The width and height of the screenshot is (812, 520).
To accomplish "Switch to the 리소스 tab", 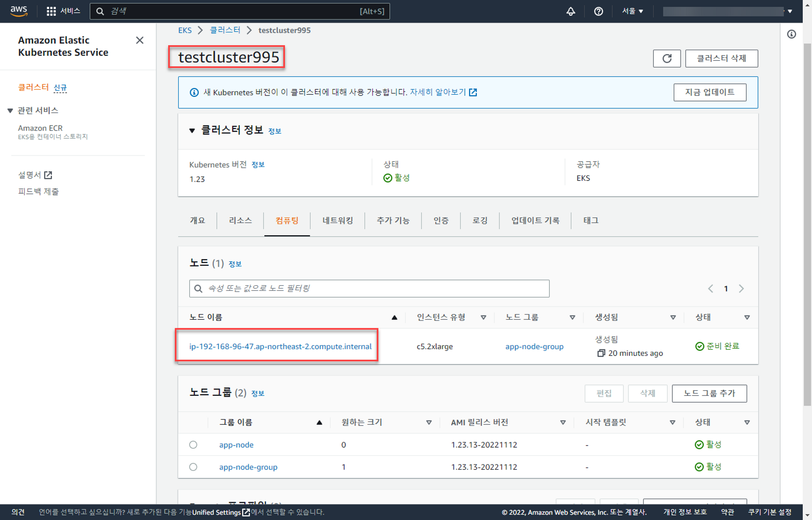I will point(240,221).
